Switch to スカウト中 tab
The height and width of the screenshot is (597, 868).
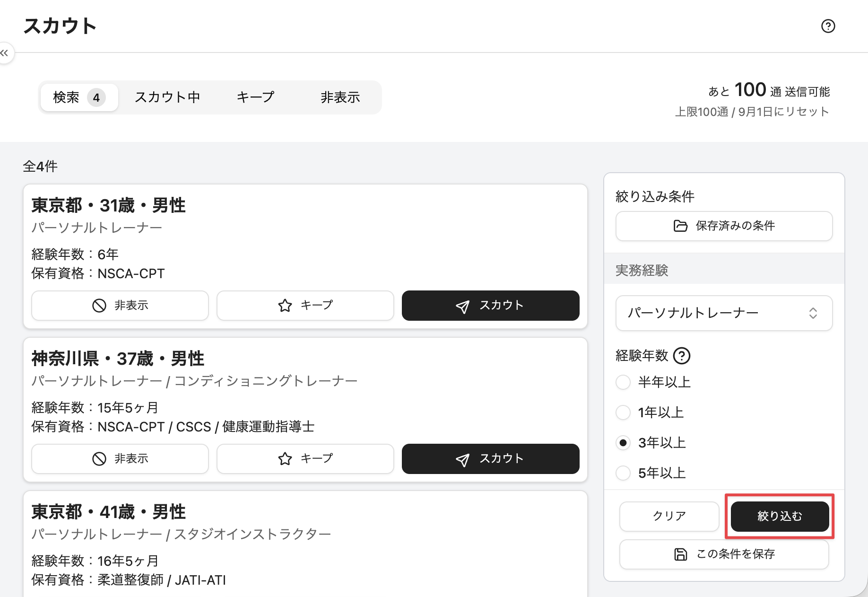[167, 97]
